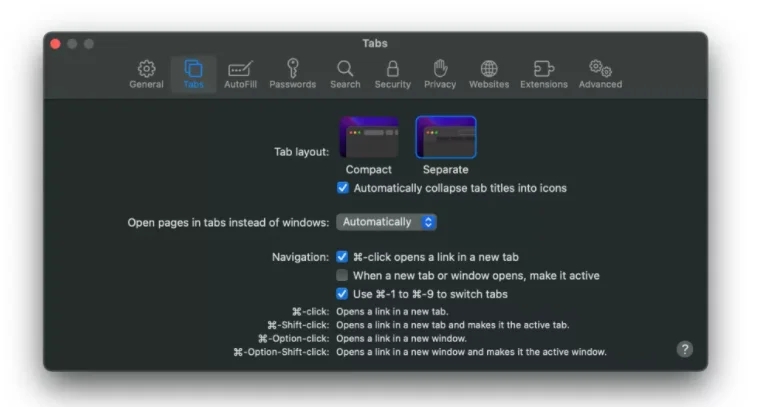Screen dimensions: 762x407
Task: Click the Tabs window title bar
Action: coord(375,44)
